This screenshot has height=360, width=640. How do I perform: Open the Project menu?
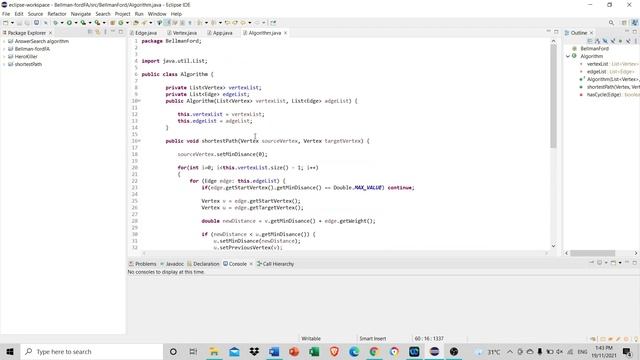tap(122, 14)
